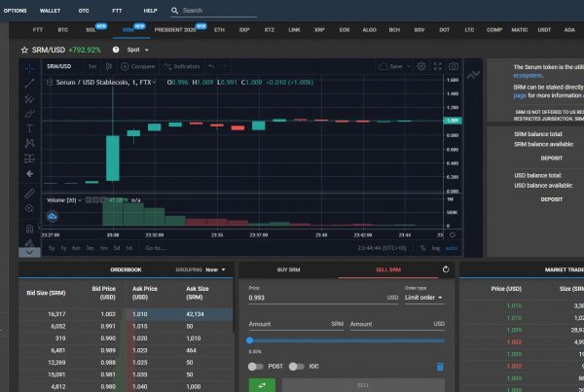Screen dimensions: 584x392
Task: Open the timezone 23:44:44 (UTC+10) selector
Action: coord(382,248)
